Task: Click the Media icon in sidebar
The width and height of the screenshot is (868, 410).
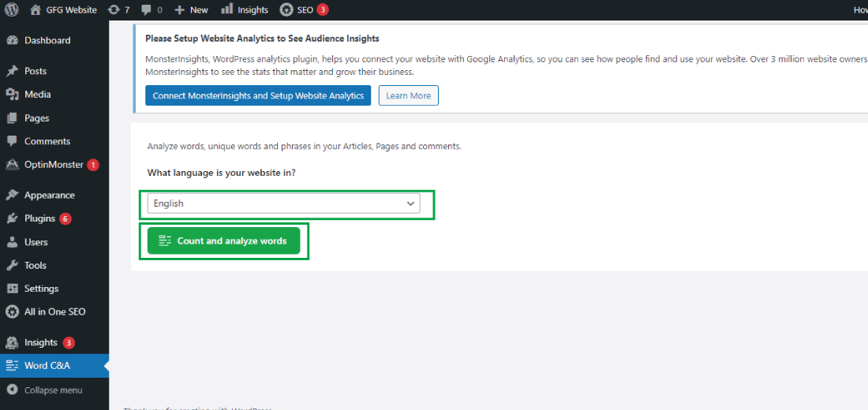Action: click(x=12, y=95)
